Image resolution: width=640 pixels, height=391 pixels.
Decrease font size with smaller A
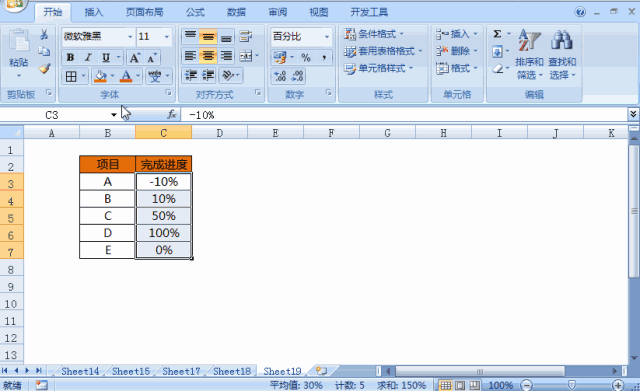coord(151,58)
